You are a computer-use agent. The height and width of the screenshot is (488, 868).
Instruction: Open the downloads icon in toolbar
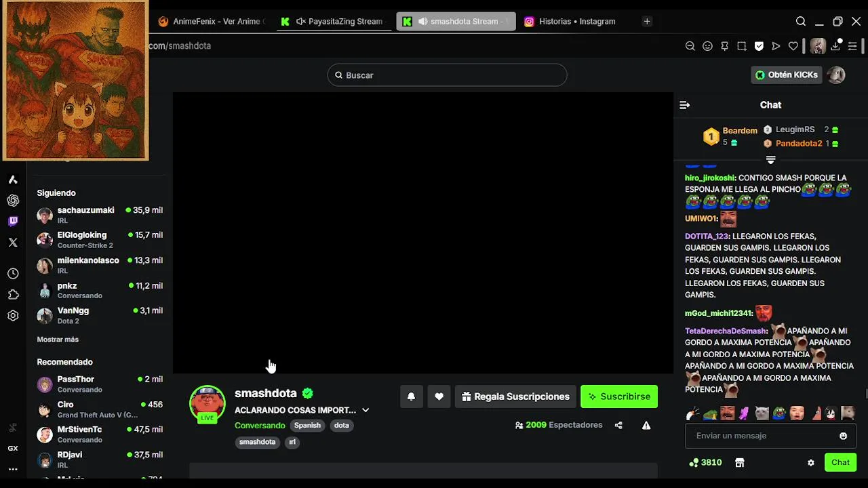click(x=835, y=46)
